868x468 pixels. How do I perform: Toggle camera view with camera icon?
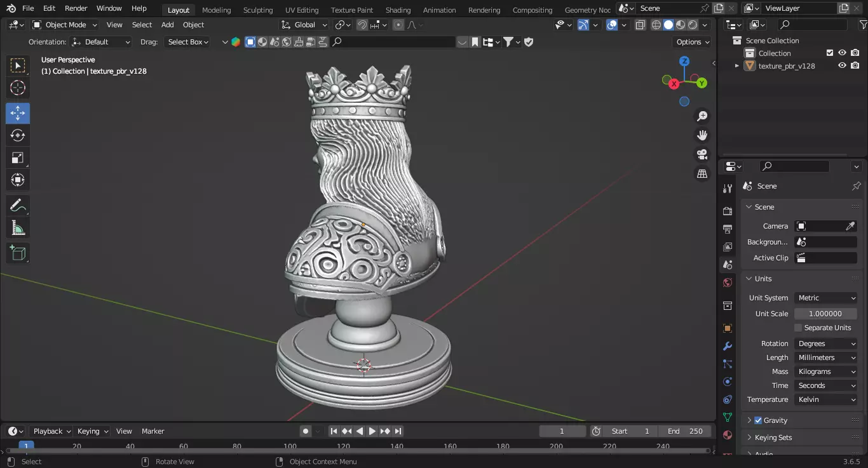click(702, 154)
